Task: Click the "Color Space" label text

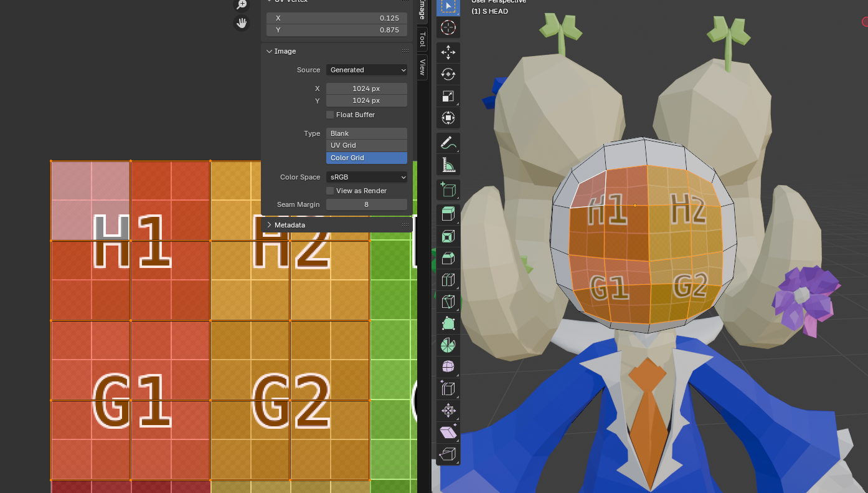Action: coord(300,177)
